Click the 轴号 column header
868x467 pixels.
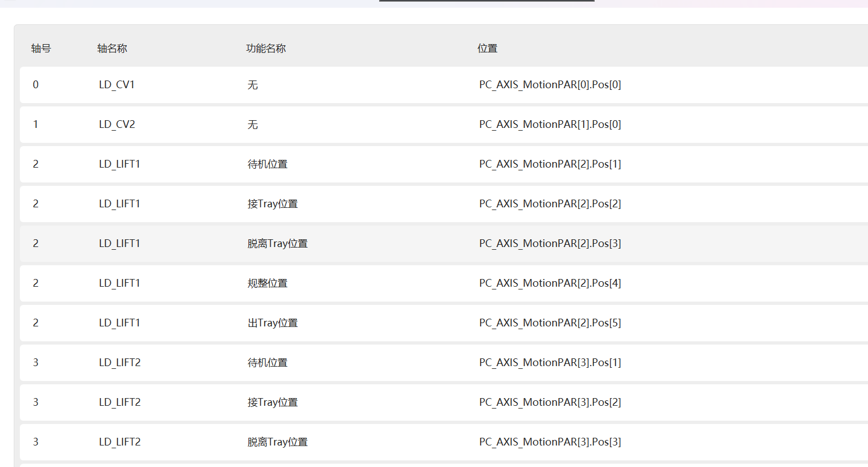[41, 49]
